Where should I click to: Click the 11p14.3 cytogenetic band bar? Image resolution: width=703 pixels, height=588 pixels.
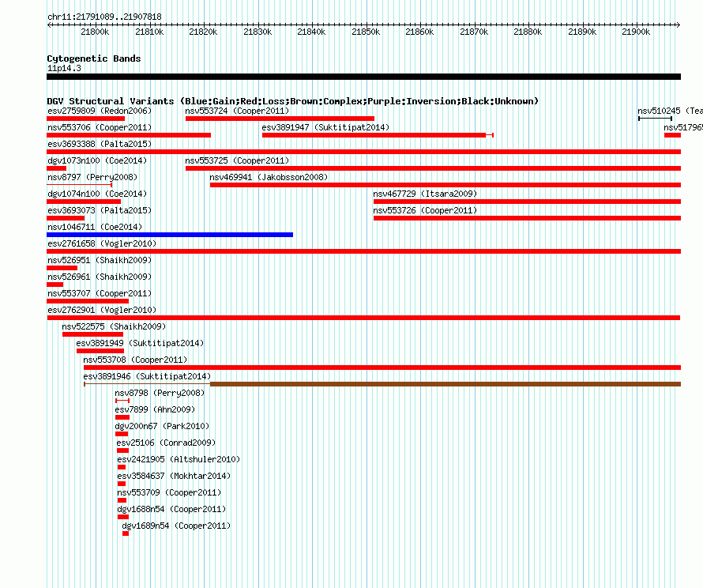pyautogui.click(x=363, y=77)
